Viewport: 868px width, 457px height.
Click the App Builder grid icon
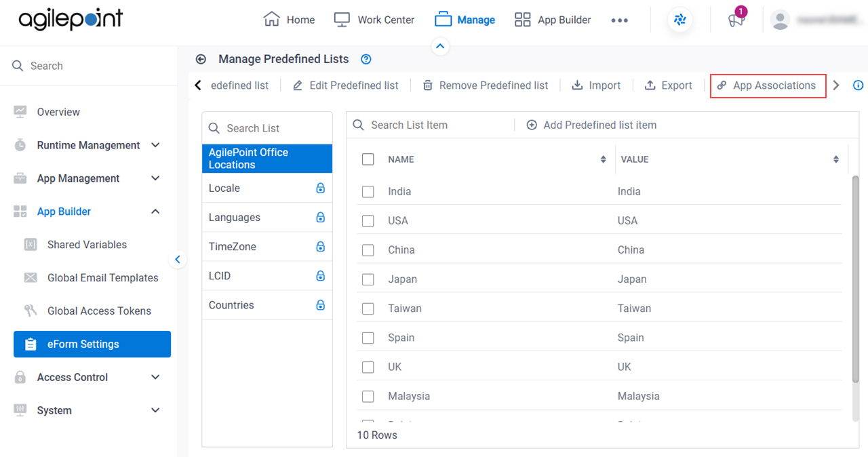tap(523, 20)
